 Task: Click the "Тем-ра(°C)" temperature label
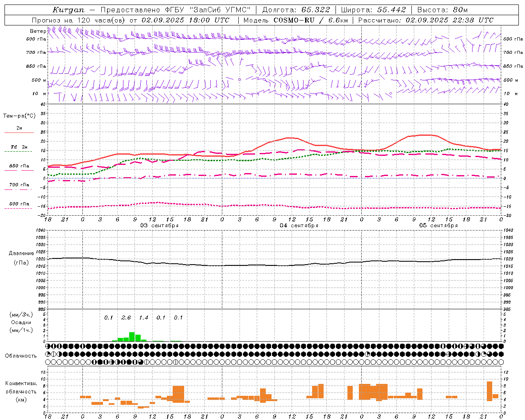pos(19,116)
